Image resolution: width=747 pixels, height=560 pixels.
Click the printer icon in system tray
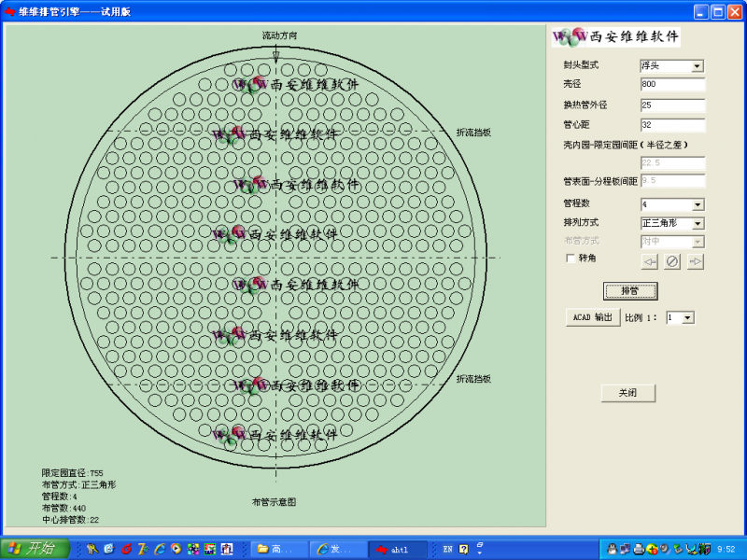(639, 549)
